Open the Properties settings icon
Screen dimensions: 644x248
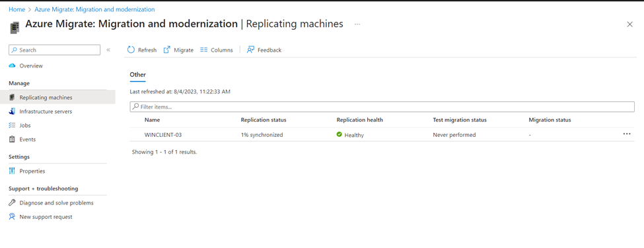tap(12, 171)
